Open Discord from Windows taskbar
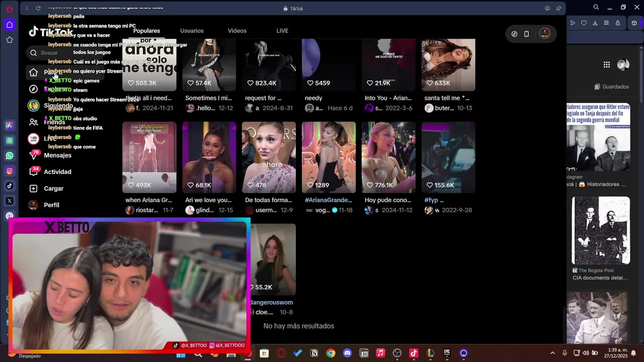Screen dimensions: 644x362 pyautogui.click(x=347, y=353)
